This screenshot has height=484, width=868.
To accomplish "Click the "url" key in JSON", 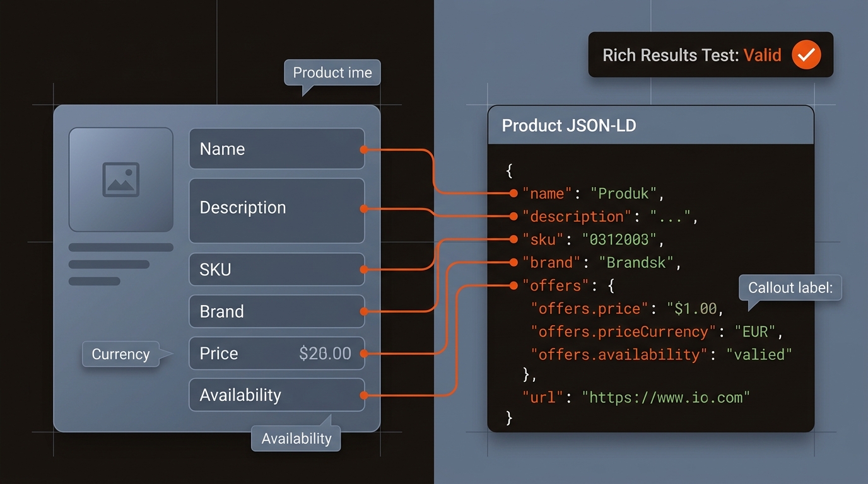I will (x=544, y=398).
